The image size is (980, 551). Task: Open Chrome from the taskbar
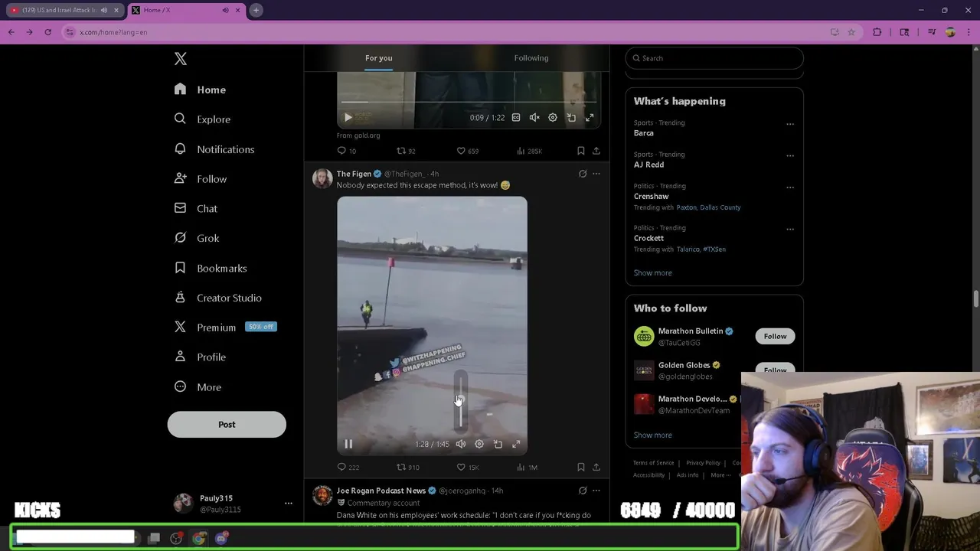point(199,538)
